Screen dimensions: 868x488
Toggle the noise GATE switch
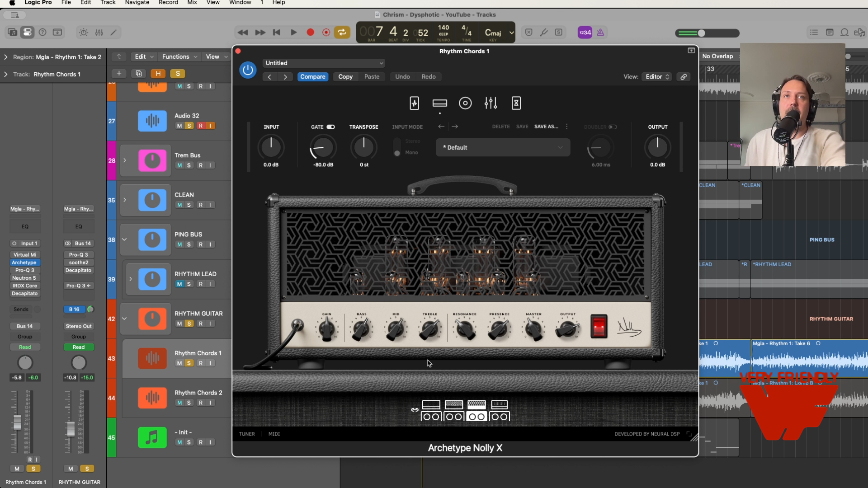tap(331, 127)
